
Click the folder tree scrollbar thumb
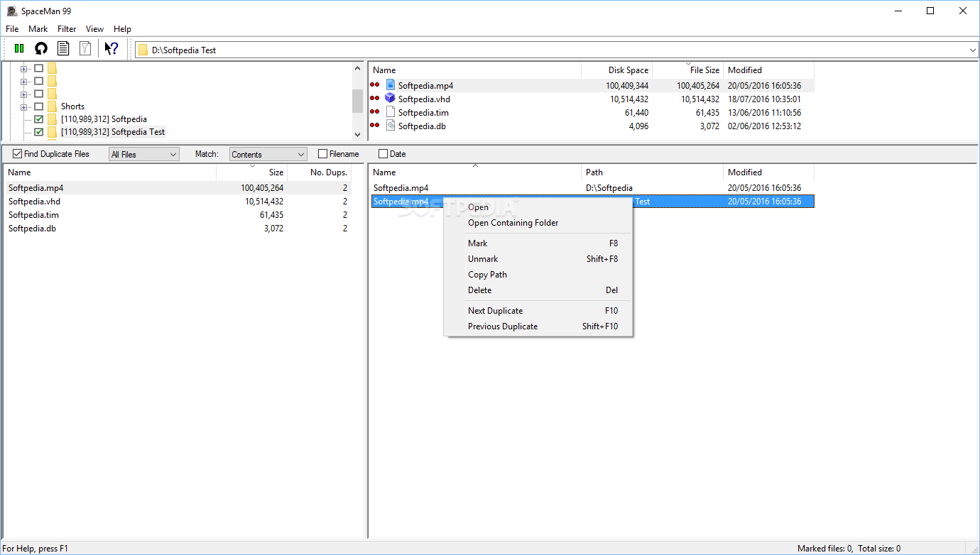coord(357,101)
